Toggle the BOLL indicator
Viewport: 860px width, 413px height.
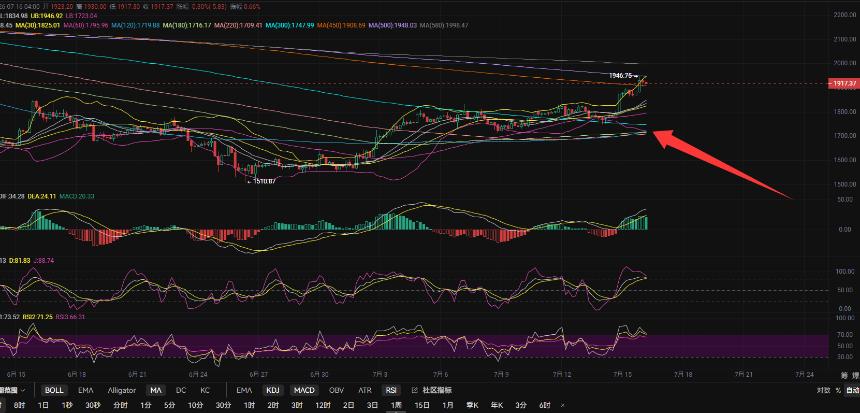click(54, 391)
